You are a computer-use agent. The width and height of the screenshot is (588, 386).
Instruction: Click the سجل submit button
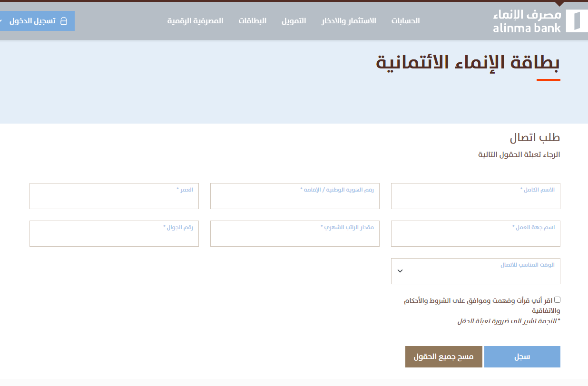point(522,357)
